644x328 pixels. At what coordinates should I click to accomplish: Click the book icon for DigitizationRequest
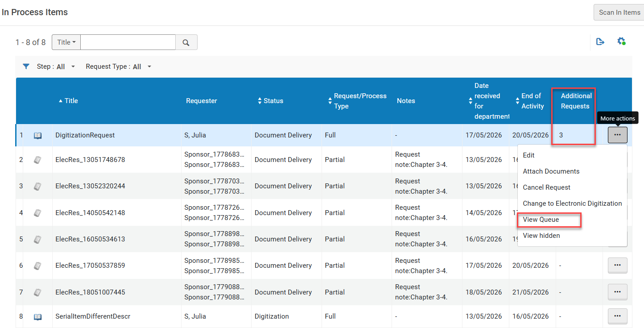point(38,135)
